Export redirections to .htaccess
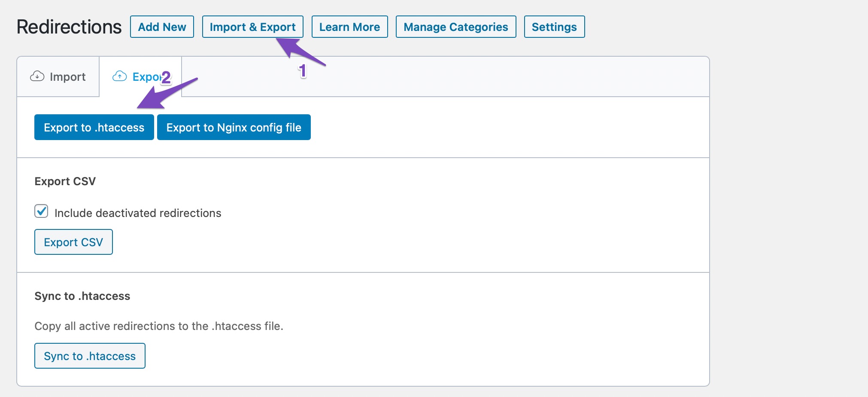Viewport: 868px width, 397px height. pyautogui.click(x=94, y=127)
